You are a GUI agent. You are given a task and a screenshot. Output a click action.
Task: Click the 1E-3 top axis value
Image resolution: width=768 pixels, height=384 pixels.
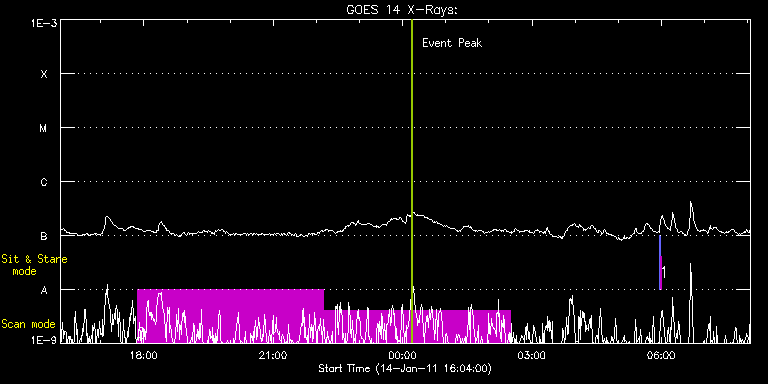pyautogui.click(x=44, y=23)
